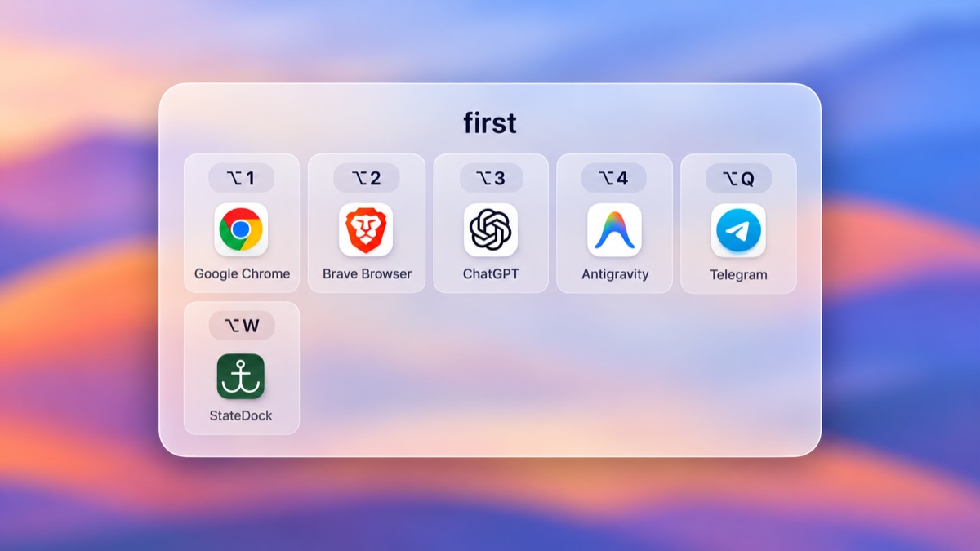
Task: Click the "Telegram" name label
Action: click(x=738, y=274)
